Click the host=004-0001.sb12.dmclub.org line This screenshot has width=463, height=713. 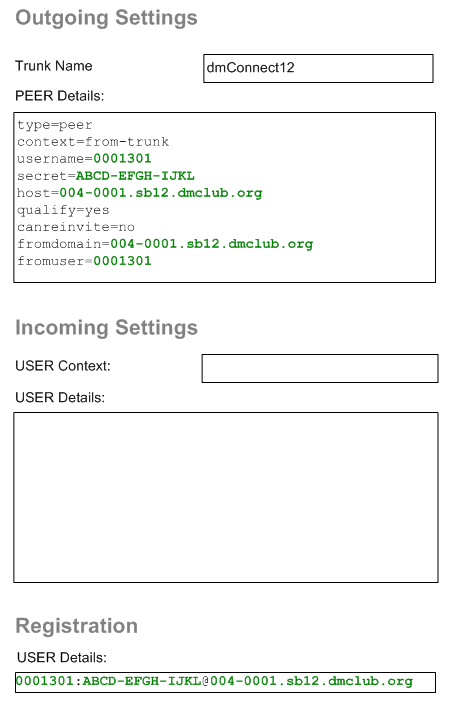click(x=140, y=193)
